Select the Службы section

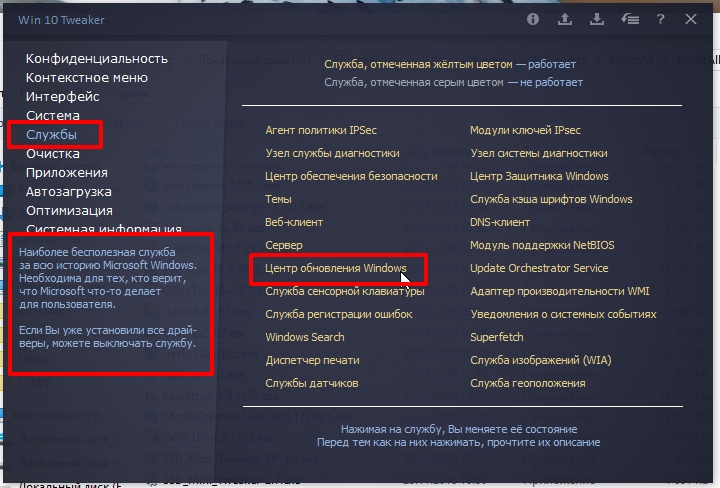(x=51, y=135)
